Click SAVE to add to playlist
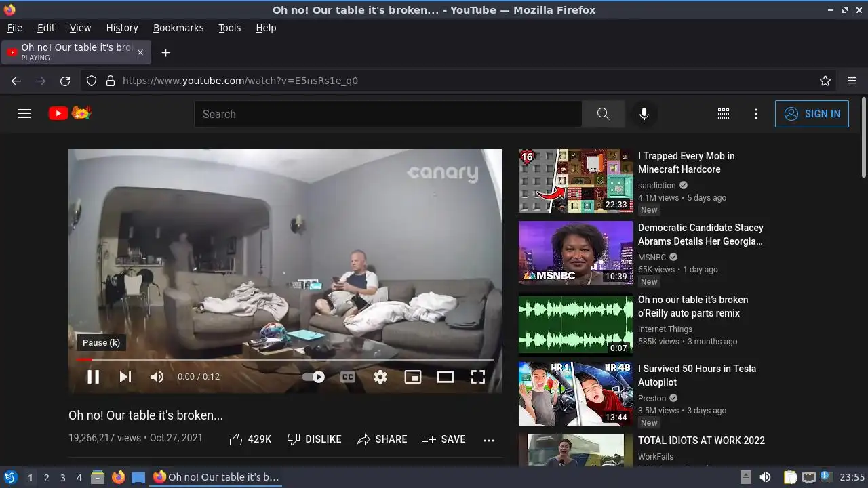This screenshot has height=488, width=868. pos(443,439)
